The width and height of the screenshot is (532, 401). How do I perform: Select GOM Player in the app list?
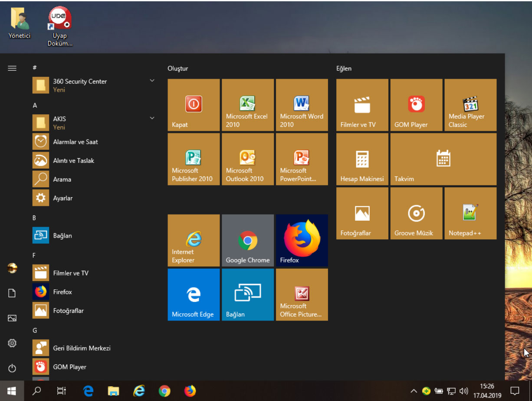pyautogui.click(x=94, y=367)
